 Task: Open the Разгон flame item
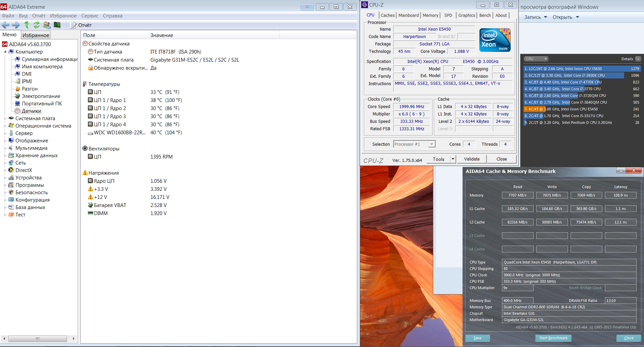click(30, 89)
